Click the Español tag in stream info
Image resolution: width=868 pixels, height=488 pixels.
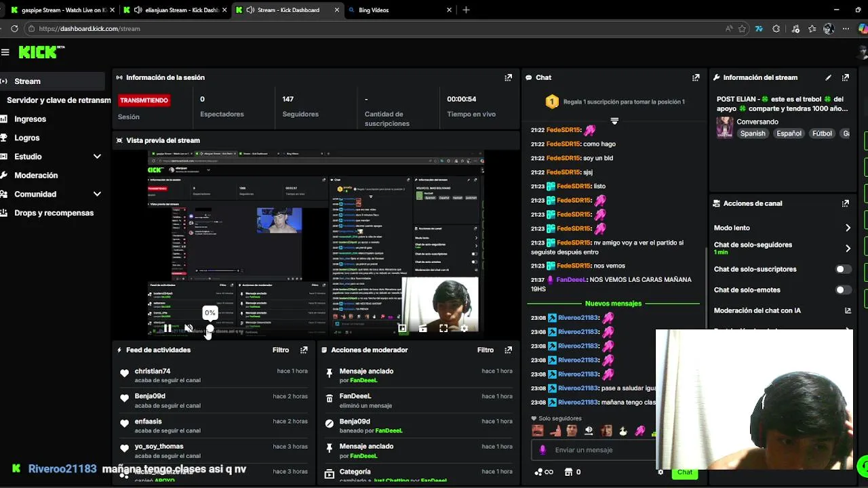(789, 134)
